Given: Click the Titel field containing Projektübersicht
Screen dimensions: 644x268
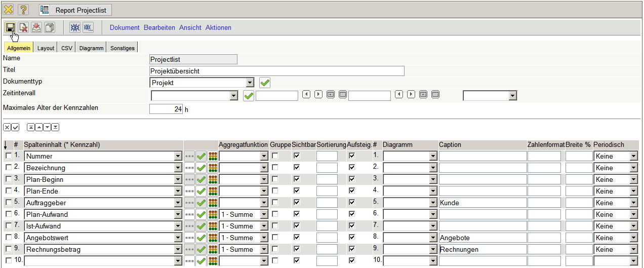Looking at the screenshot, I should click(x=276, y=71).
